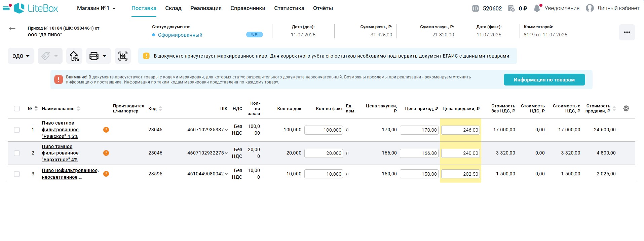The height and width of the screenshot is (241, 644).
Task: Open Уведомления bell icon
Action: [x=537, y=8]
